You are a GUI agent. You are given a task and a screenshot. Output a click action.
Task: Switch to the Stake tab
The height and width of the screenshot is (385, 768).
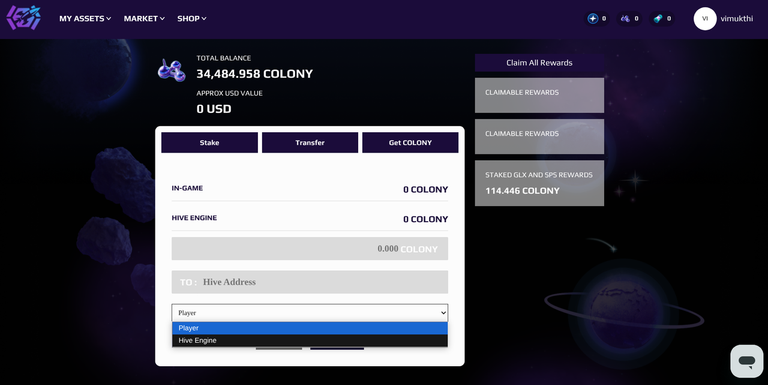pyautogui.click(x=209, y=143)
